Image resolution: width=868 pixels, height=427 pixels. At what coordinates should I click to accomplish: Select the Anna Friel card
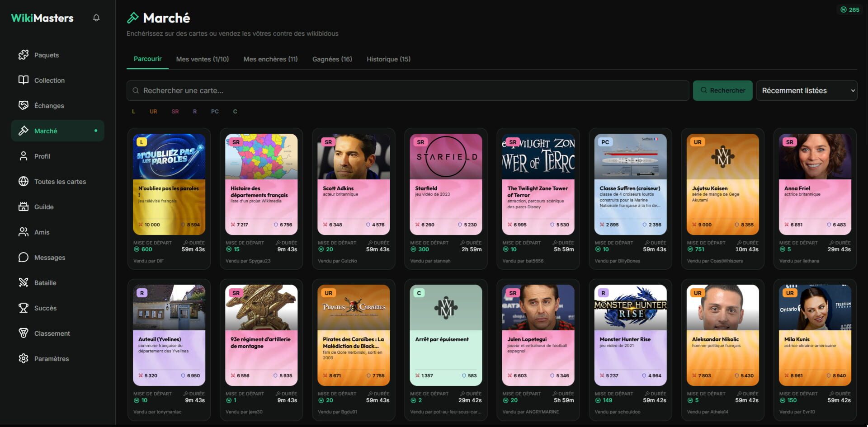coord(815,184)
